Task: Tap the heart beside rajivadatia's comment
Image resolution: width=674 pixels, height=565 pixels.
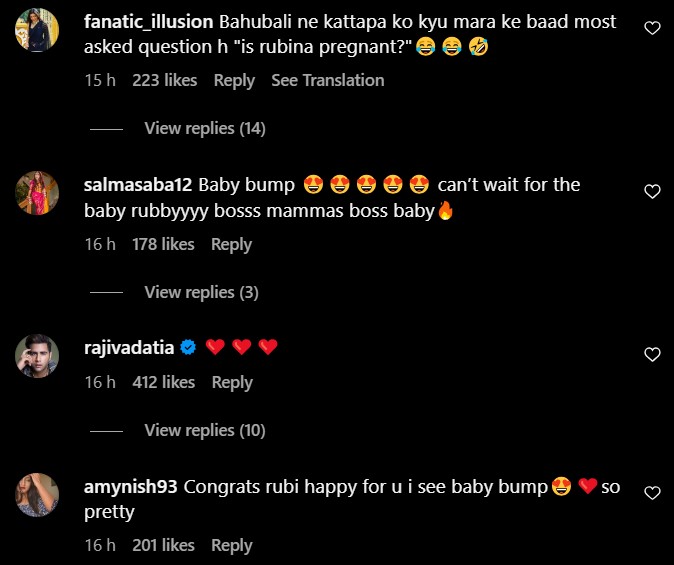Action: (x=652, y=354)
